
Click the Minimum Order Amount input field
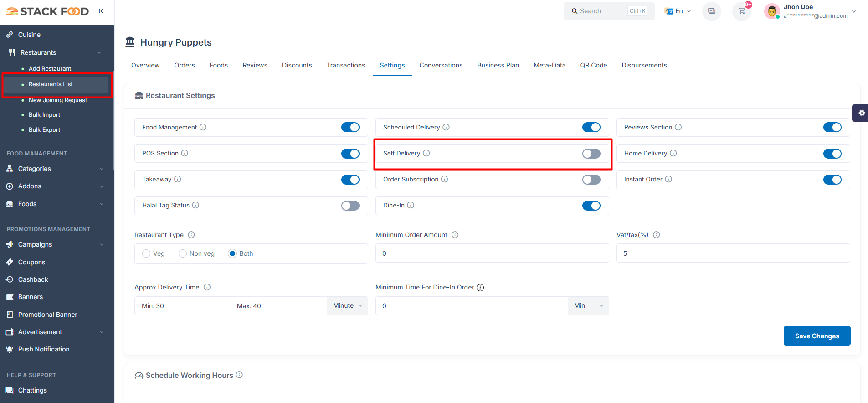(492, 253)
